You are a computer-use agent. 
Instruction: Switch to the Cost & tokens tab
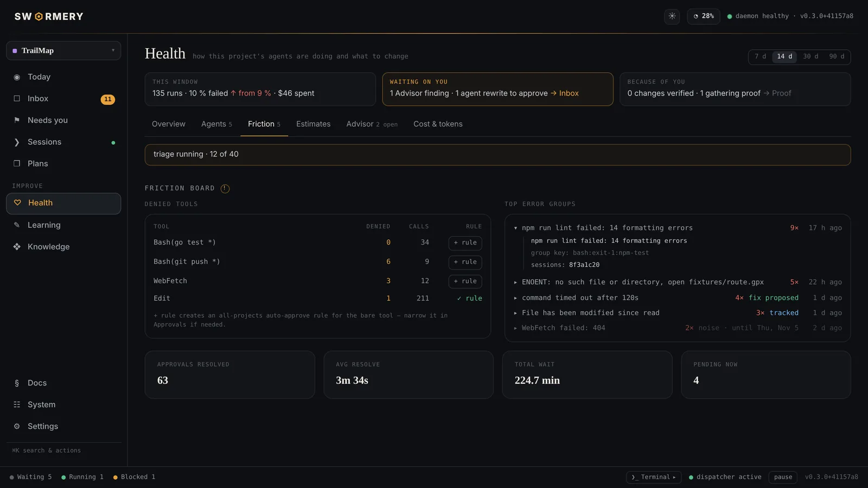[x=438, y=124]
